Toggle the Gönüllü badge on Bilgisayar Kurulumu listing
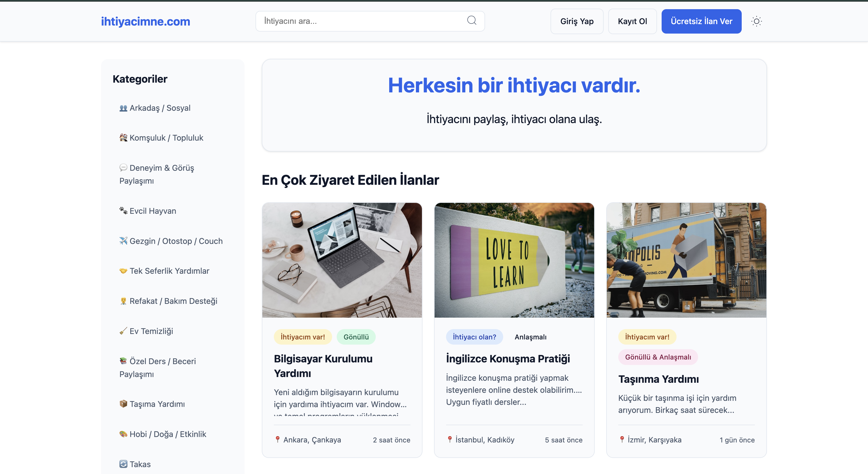This screenshot has width=868, height=474. (356, 337)
